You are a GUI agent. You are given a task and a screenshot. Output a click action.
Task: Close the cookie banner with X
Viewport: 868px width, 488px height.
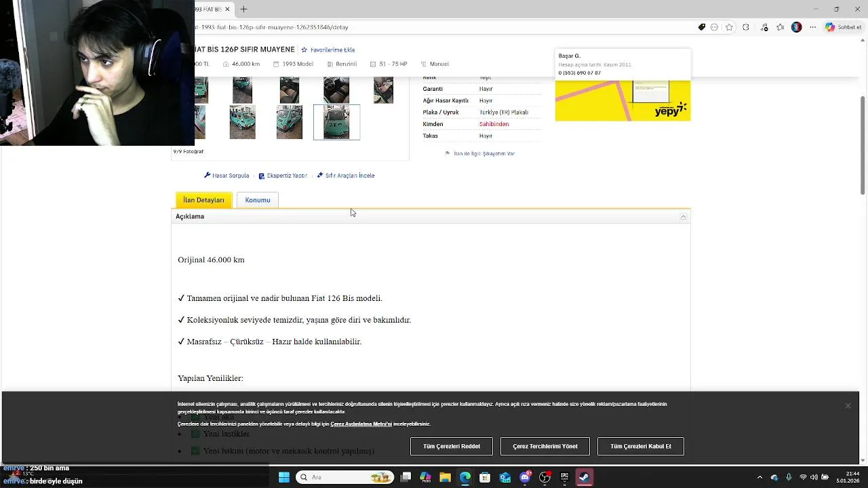[848, 405]
